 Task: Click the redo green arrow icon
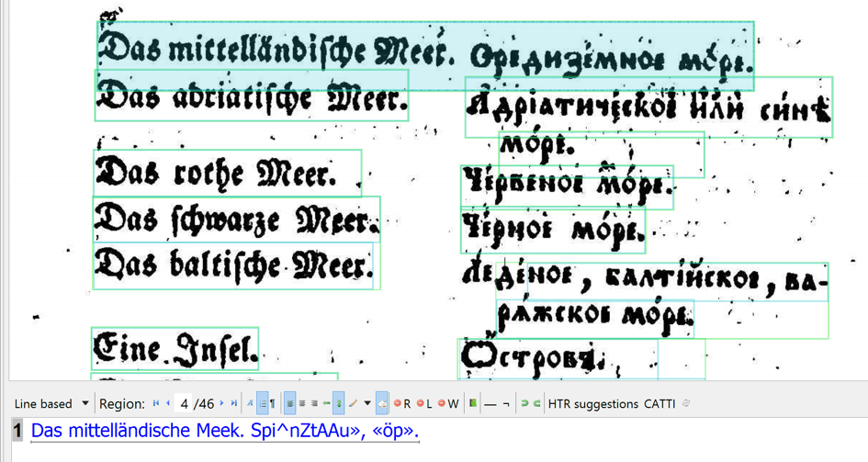point(536,403)
